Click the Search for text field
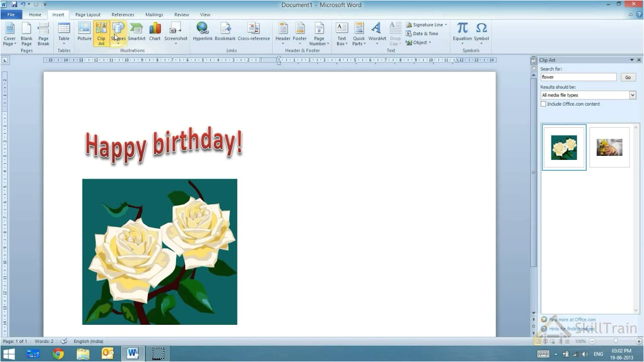The height and width of the screenshot is (362, 644). pyautogui.click(x=578, y=77)
